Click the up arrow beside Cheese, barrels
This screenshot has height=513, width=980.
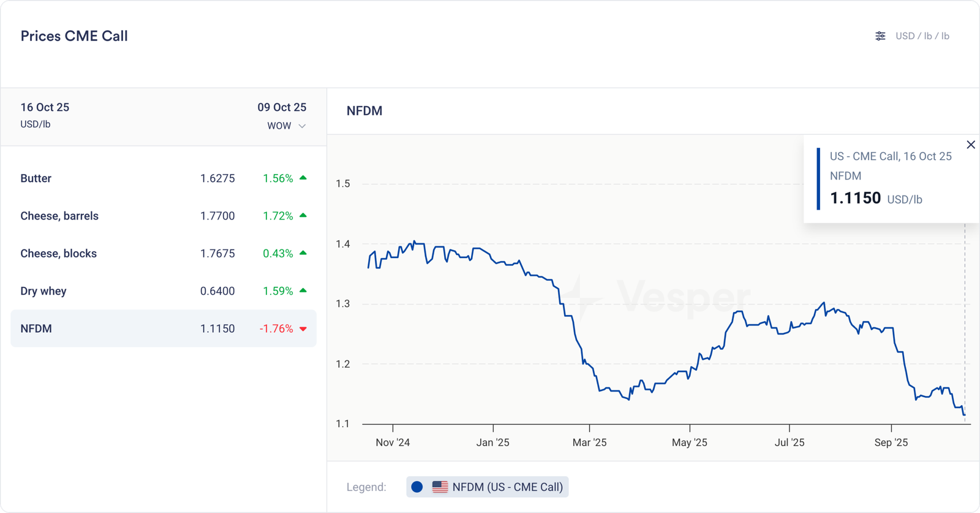(x=303, y=216)
